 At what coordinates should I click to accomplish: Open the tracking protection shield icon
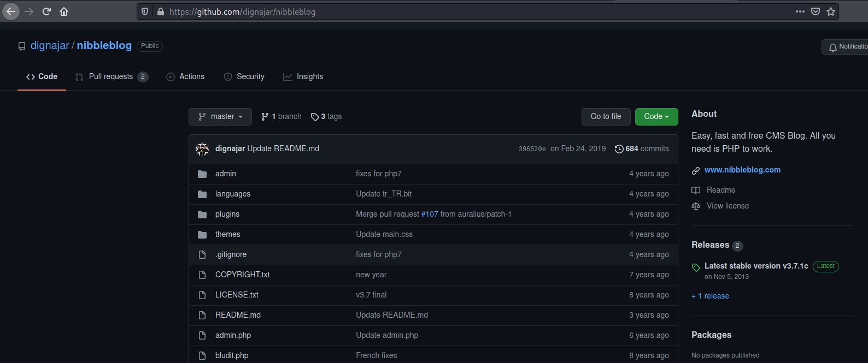(x=145, y=11)
